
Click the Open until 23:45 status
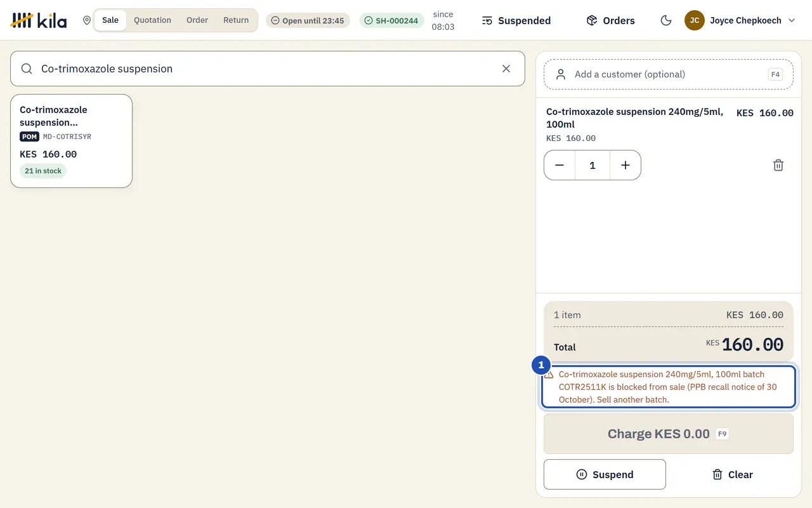coord(308,20)
